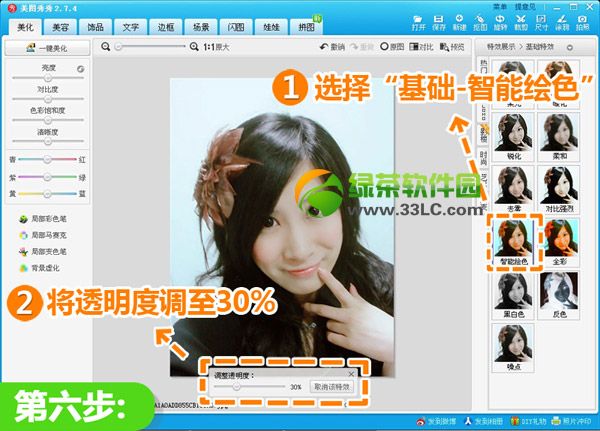Launch the 抠图 cutout tool
Viewport: 600px width, 431px height.
(479, 23)
